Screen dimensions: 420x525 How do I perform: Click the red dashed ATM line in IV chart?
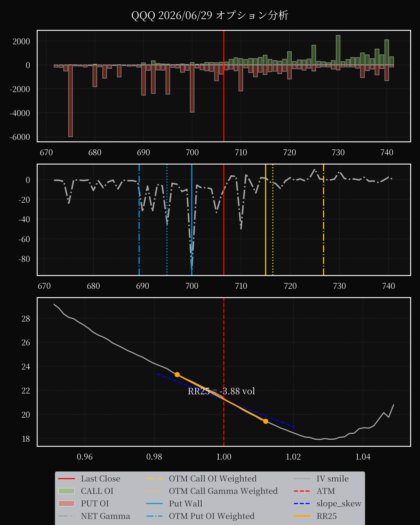[x=224, y=372]
